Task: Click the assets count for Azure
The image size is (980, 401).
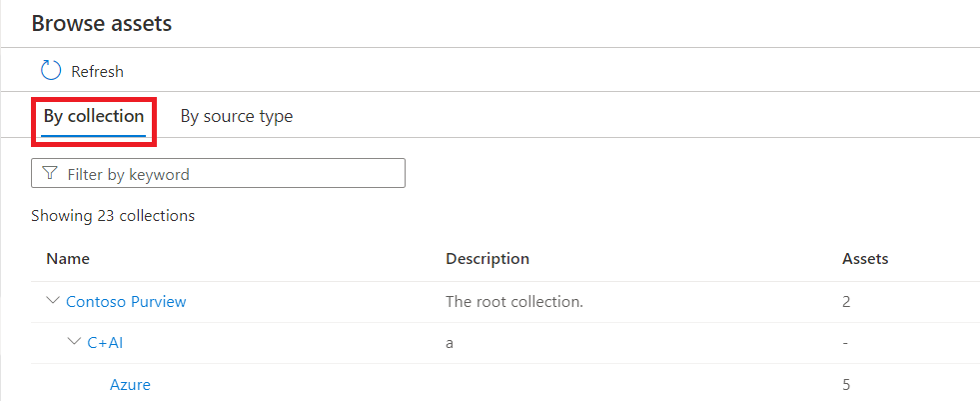Action: click(x=847, y=384)
